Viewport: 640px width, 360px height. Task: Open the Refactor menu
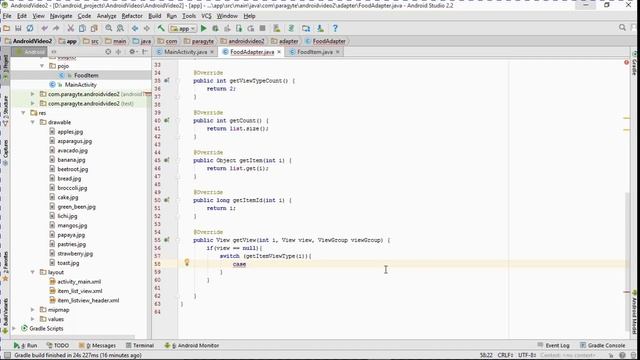pos(132,16)
